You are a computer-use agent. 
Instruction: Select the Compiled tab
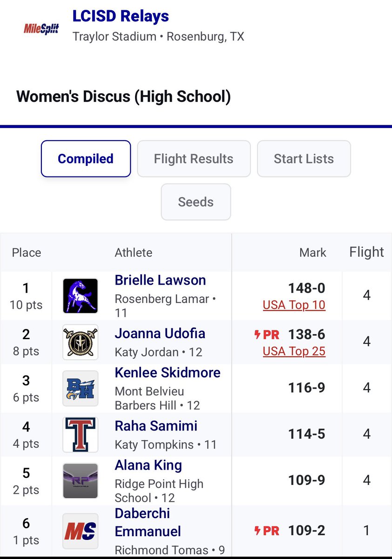coord(86,159)
